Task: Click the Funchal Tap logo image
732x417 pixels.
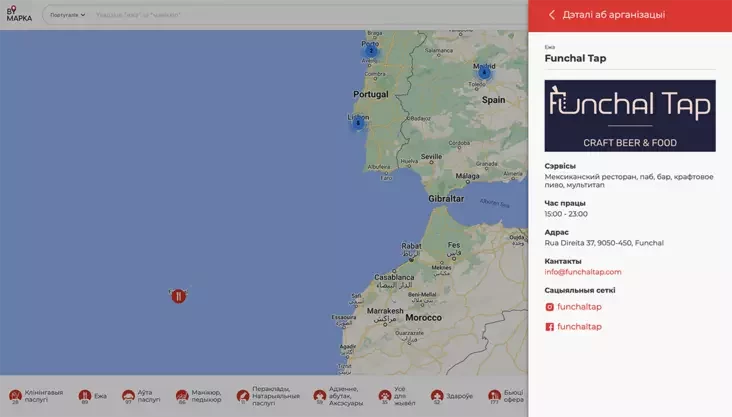Action: [x=630, y=116]
